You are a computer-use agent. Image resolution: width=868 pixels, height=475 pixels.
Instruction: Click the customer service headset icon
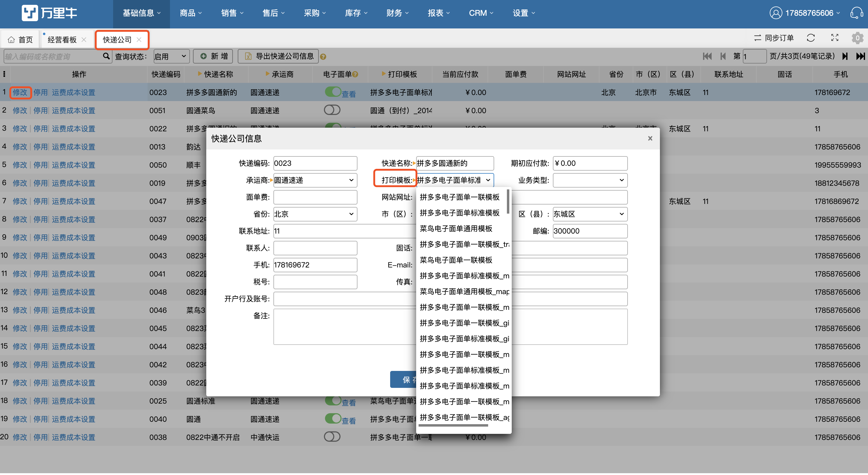(856, 13)
